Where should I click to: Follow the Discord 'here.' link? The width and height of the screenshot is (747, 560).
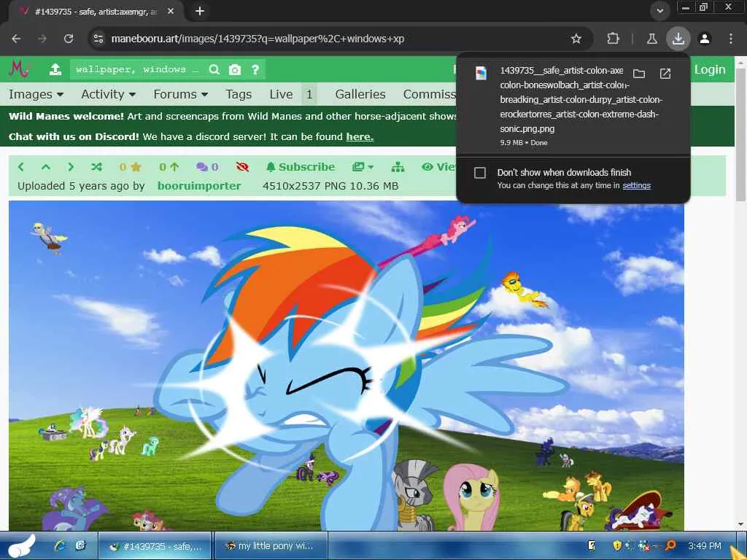click(360, 136)
